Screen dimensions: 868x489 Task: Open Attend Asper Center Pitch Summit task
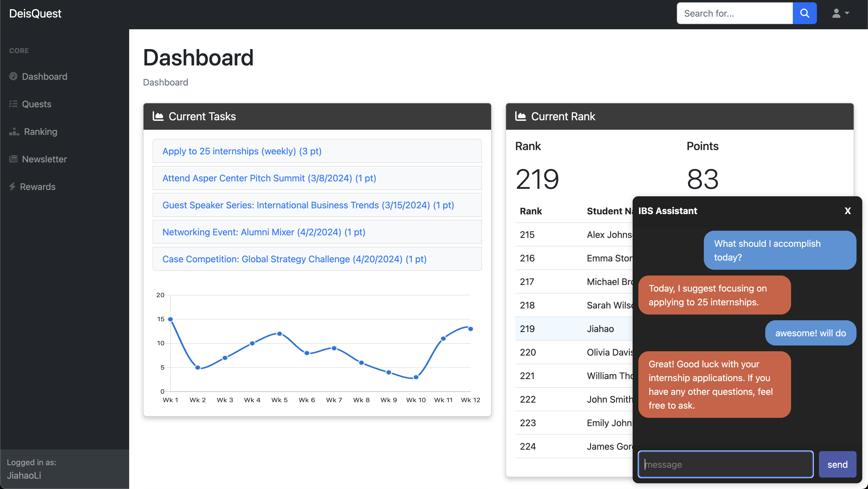point(269,178)
